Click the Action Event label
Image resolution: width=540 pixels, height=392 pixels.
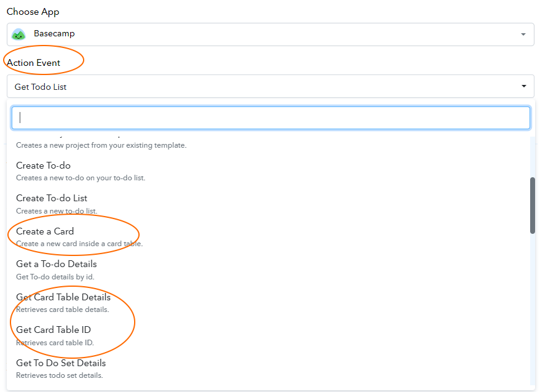(x=33, y=63)
